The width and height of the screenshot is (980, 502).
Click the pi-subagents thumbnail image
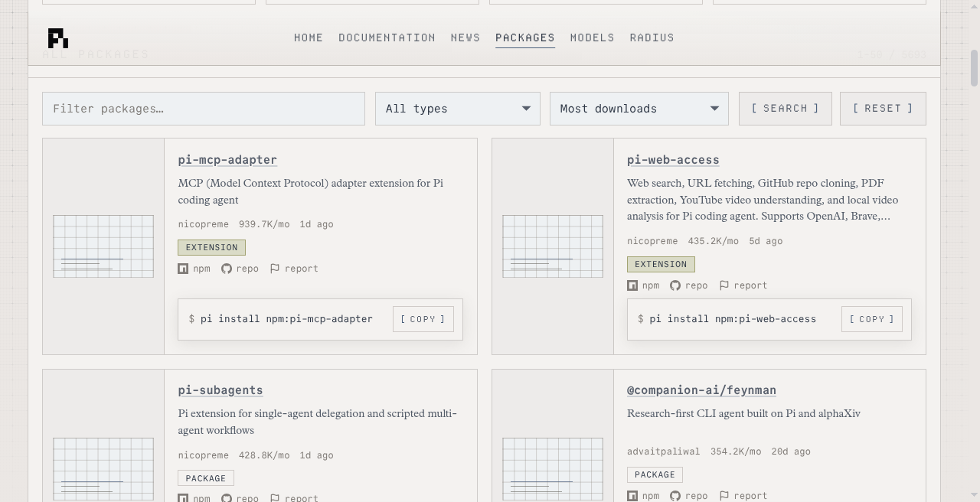103,469
